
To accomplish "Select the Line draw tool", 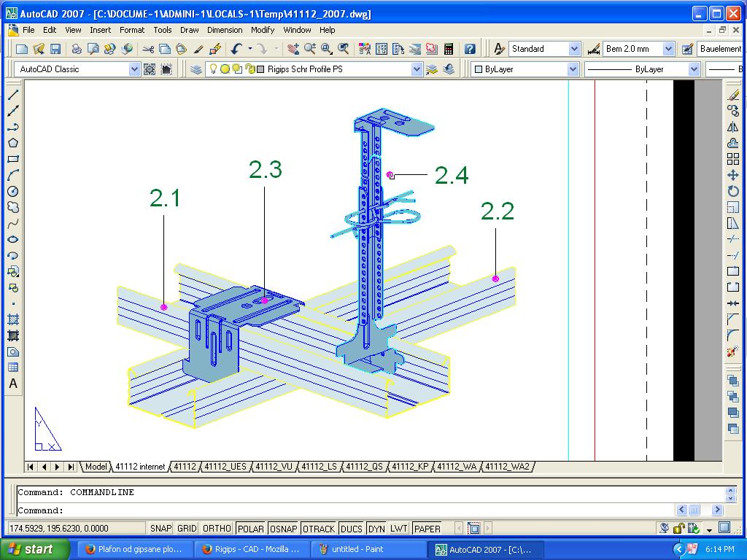I will [13, 95].
